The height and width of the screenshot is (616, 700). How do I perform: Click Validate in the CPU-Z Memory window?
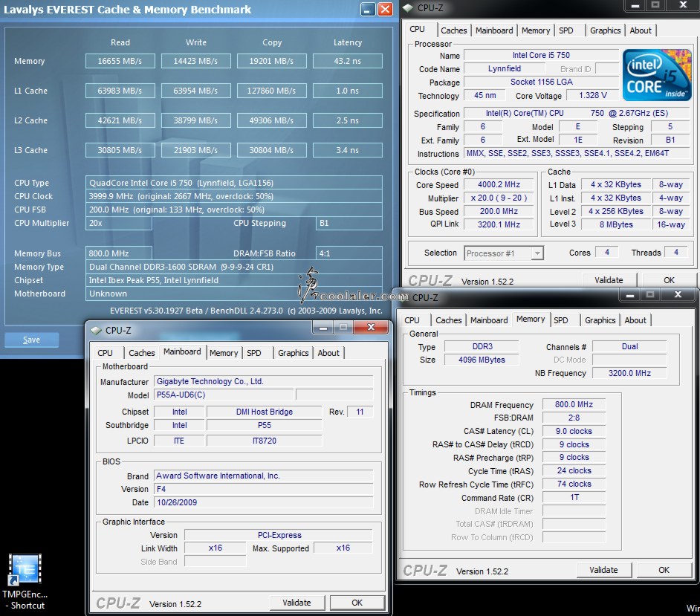[603, 570]
